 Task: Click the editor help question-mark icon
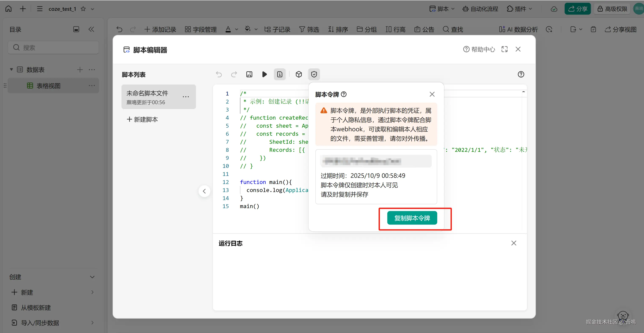(521, 74)
